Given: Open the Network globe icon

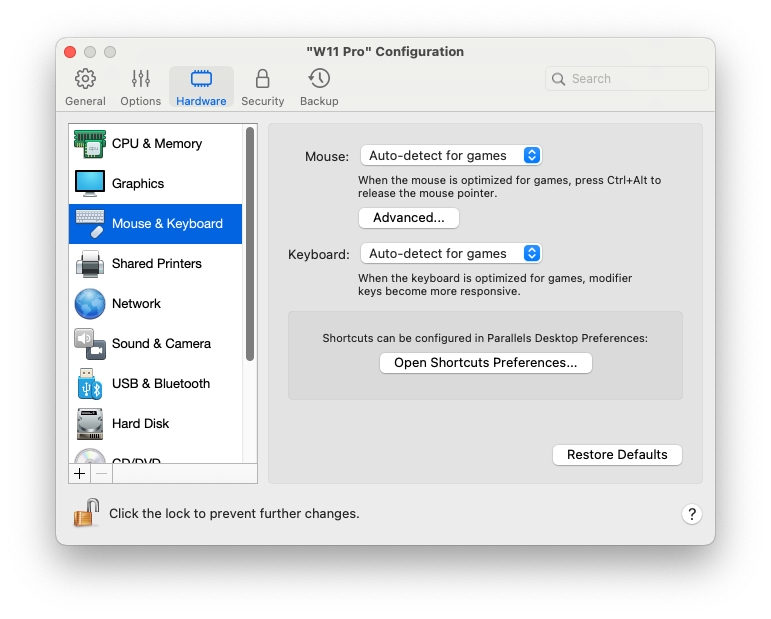Looking at the screenshot, I should click(x=90, y=304).
